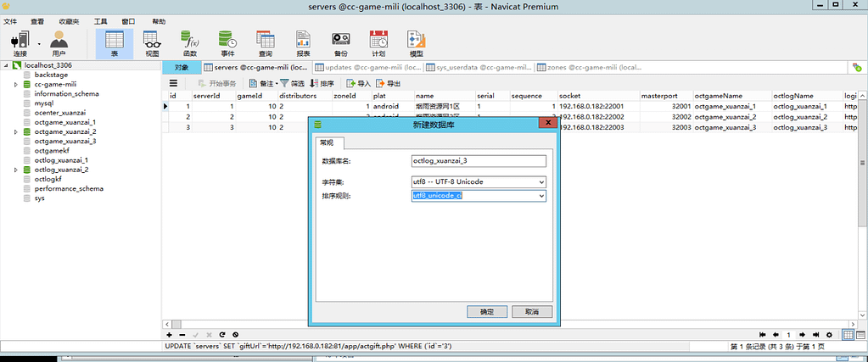
Task: Switch to the updates @cc-game-mili tab
Action: [x=368, y=68]
